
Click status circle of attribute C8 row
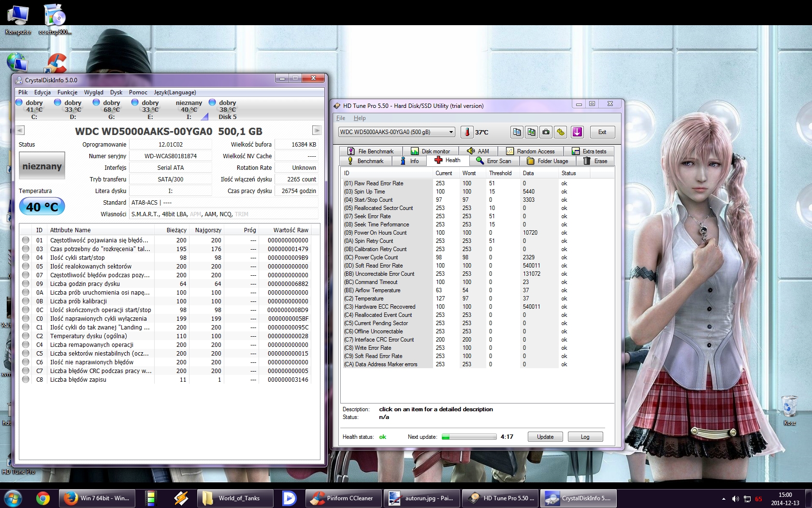coord(26,380)
